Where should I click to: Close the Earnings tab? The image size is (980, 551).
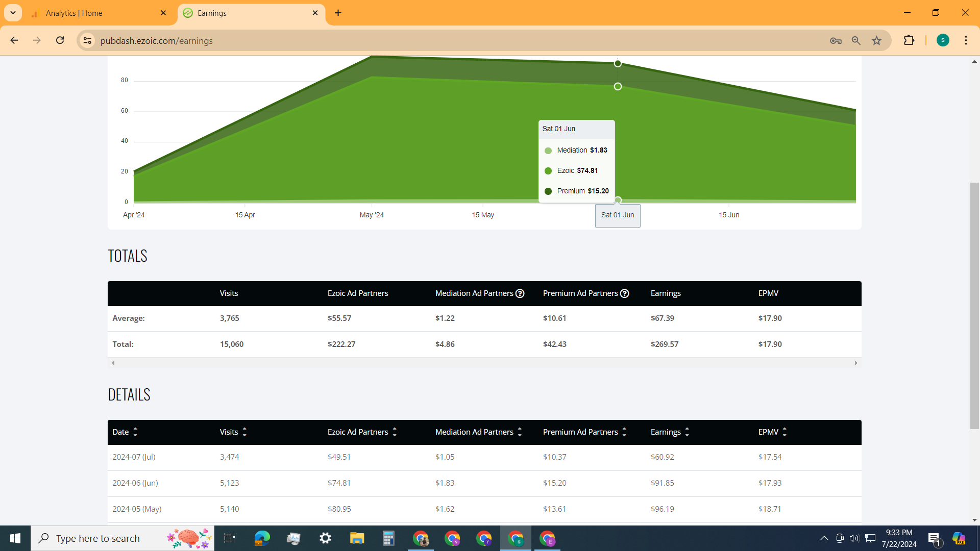[315, 13]
